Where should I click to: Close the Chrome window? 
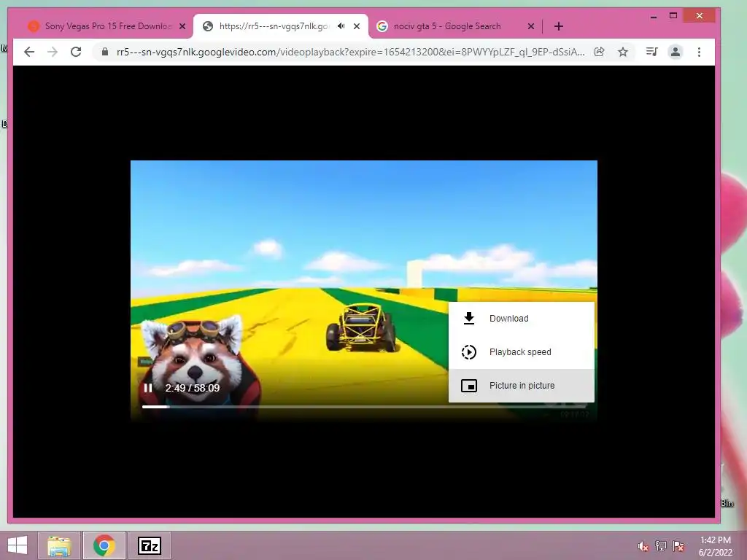pyautogui.click(x=700, y=16)
